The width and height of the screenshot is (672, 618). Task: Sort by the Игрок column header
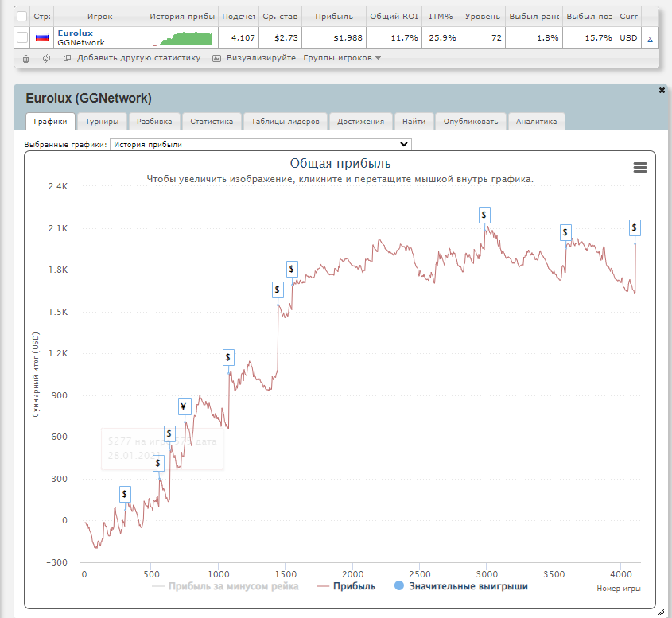(x=99, y=16)
